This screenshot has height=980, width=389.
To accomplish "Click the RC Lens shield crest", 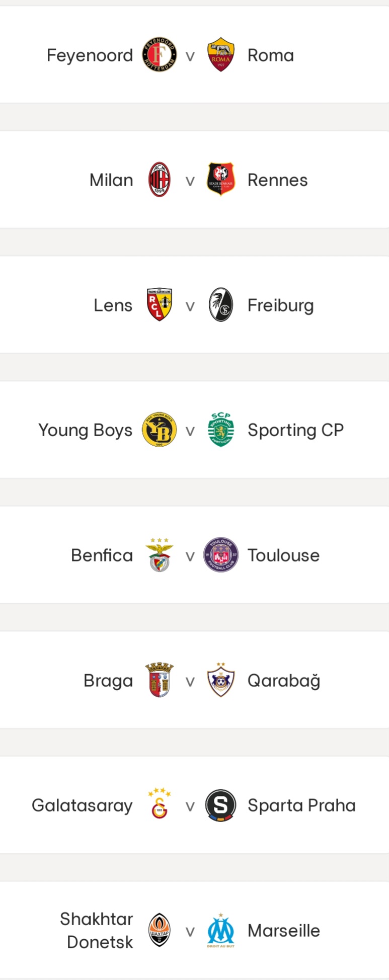I will point(159,304).
